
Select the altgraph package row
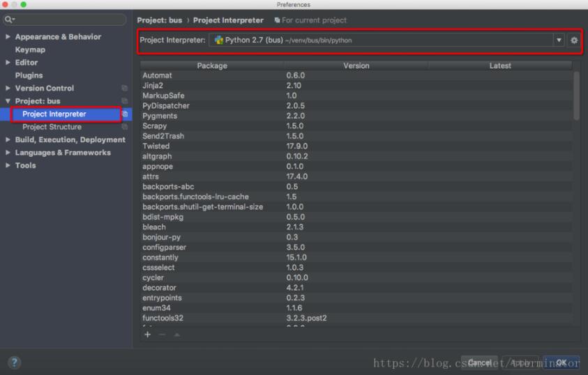(x=356, y=156)
